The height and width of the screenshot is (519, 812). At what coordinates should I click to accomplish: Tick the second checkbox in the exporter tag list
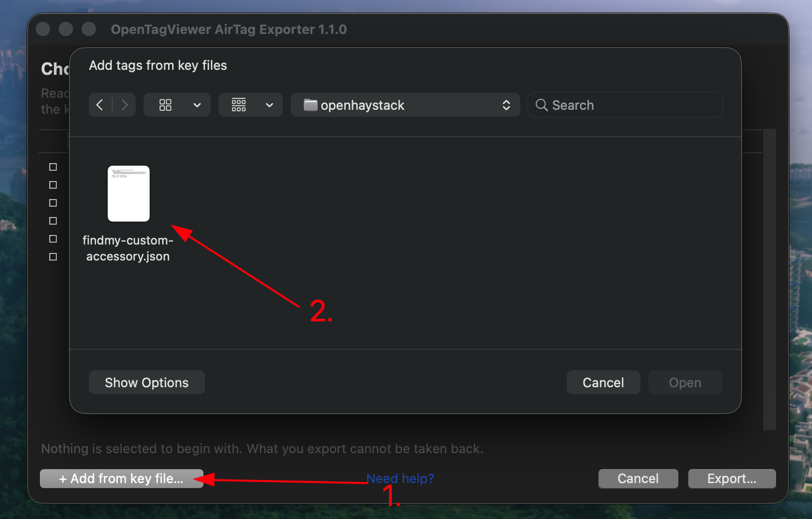coord(53,185)
